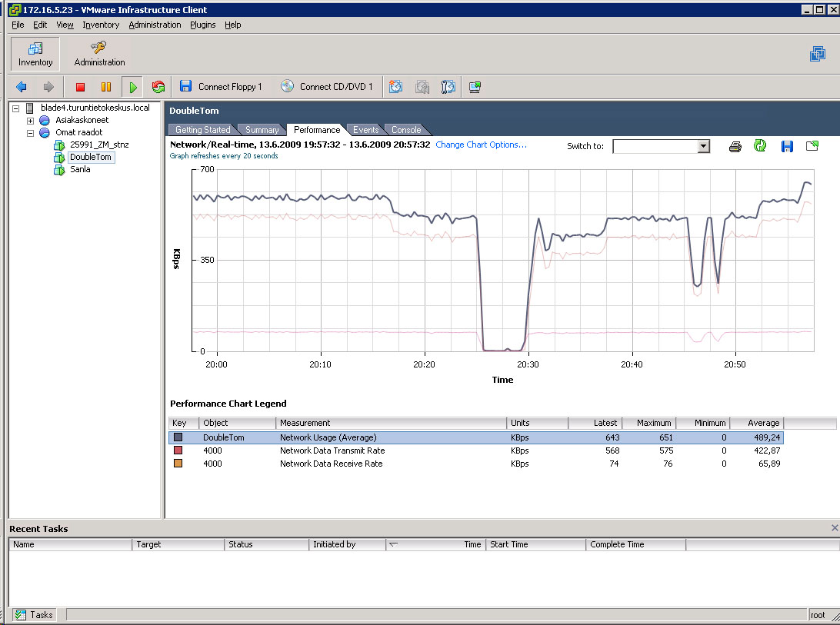Collapse the Omat raadot tree node
840x625 pixels.
[x=31, y=133]
